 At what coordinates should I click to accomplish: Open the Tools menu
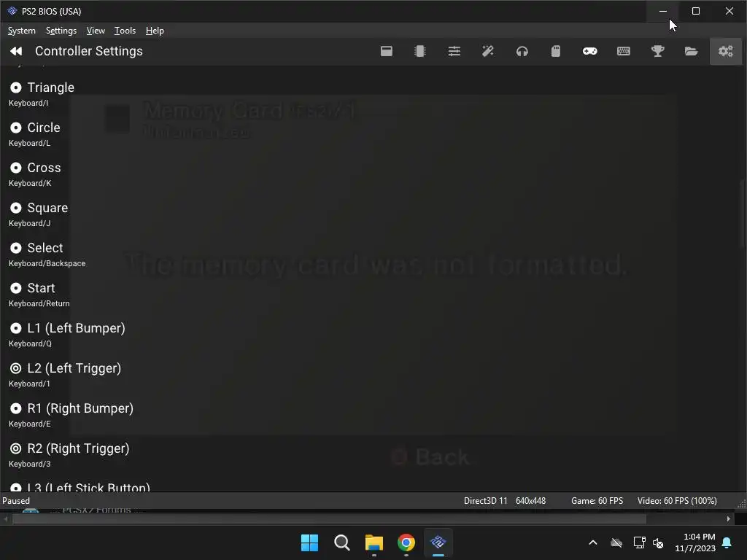125,31
